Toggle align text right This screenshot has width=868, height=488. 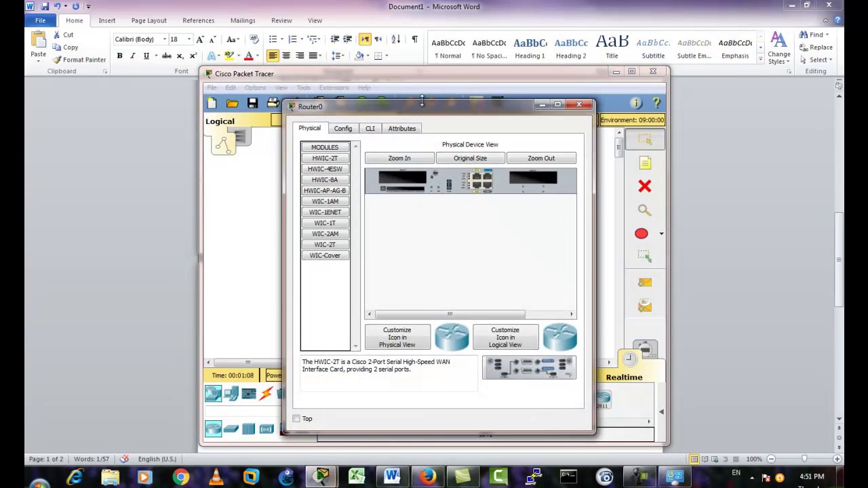click(300, 56)
